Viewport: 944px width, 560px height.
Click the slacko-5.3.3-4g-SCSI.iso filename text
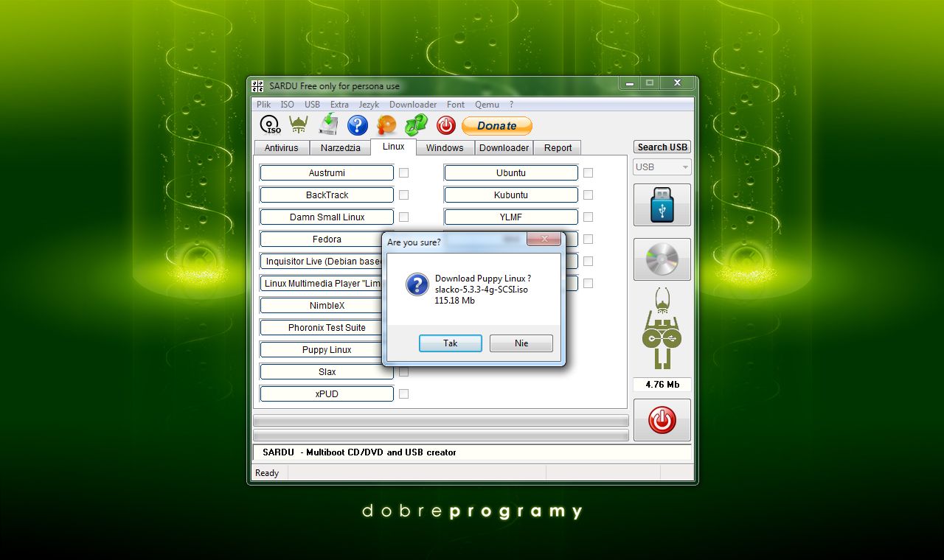(x=482, y=290)
